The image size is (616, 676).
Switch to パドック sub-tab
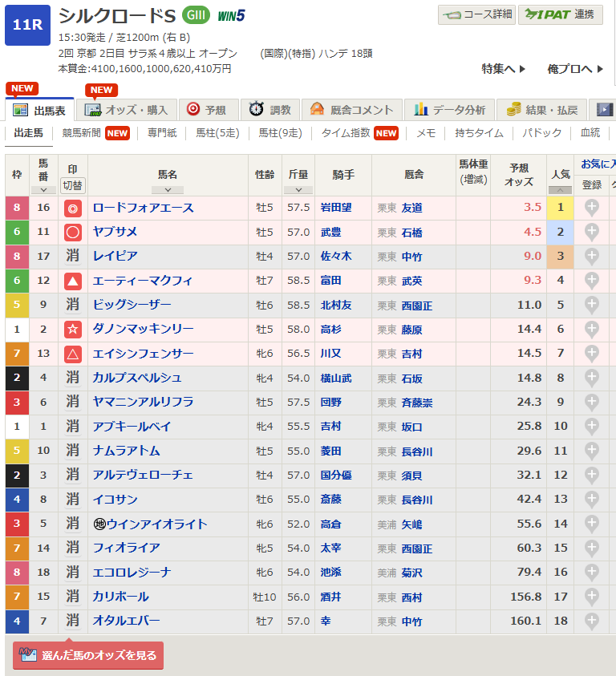pos(541,133)
